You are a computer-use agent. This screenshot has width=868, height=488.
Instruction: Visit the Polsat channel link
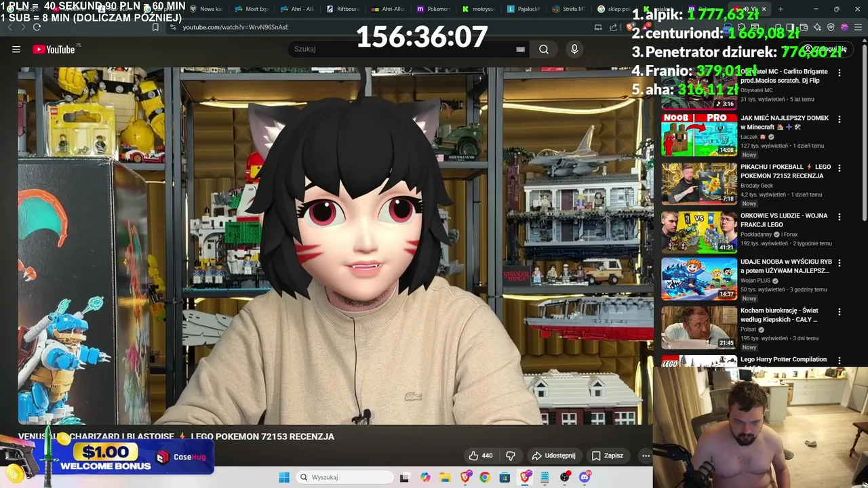(748, 329)
